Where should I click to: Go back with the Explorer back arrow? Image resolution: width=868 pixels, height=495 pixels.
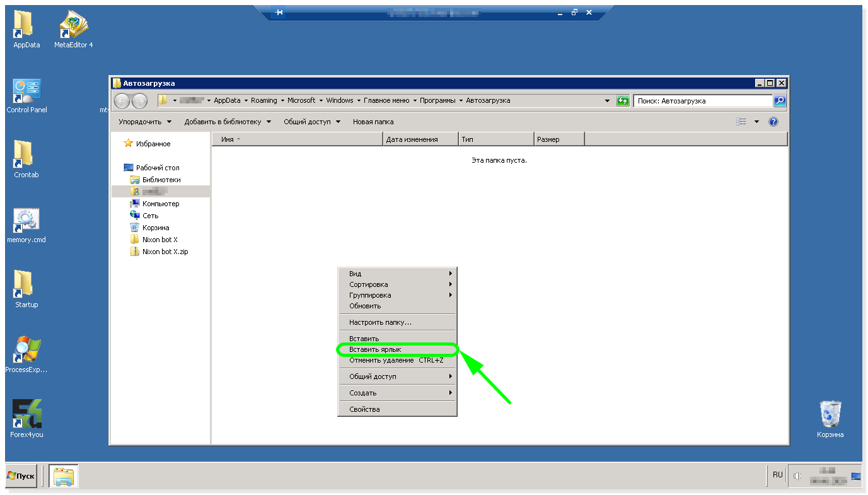coord(122,101)
